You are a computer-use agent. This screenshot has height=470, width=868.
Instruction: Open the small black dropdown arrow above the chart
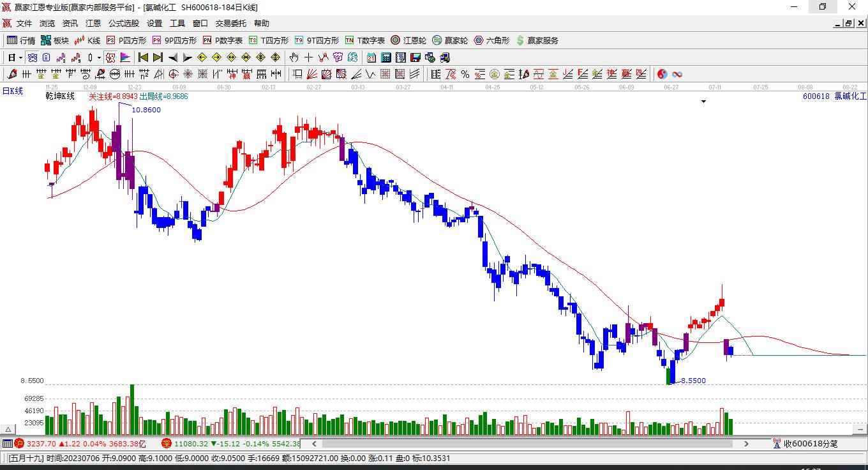[x=704, y=101]
